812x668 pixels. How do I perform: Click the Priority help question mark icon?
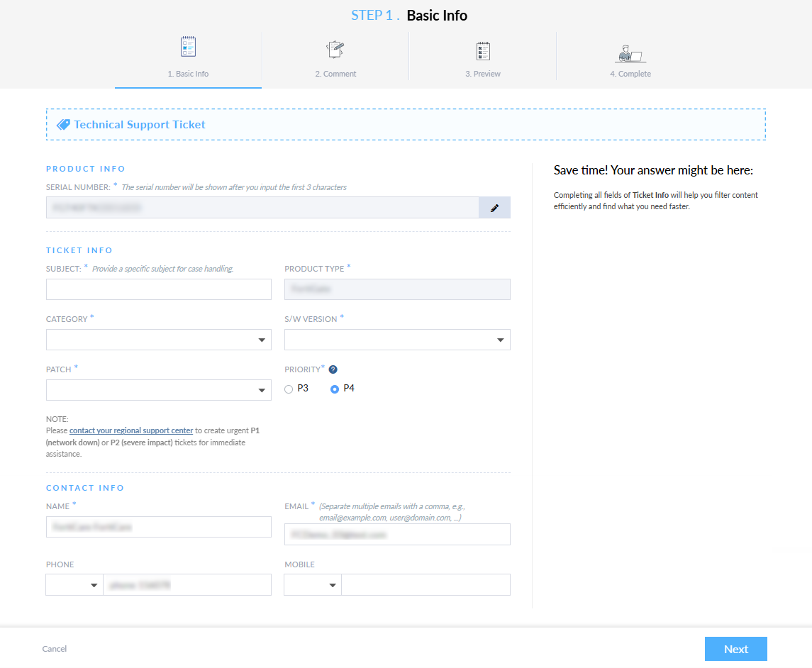tap(333, 369)
